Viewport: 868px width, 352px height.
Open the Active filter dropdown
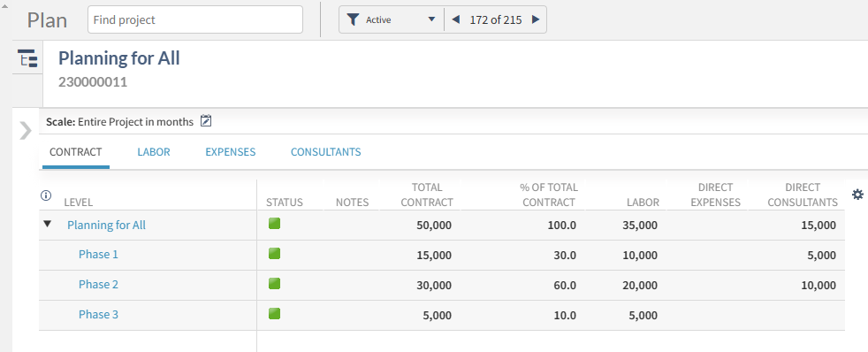tap(392, 20)
